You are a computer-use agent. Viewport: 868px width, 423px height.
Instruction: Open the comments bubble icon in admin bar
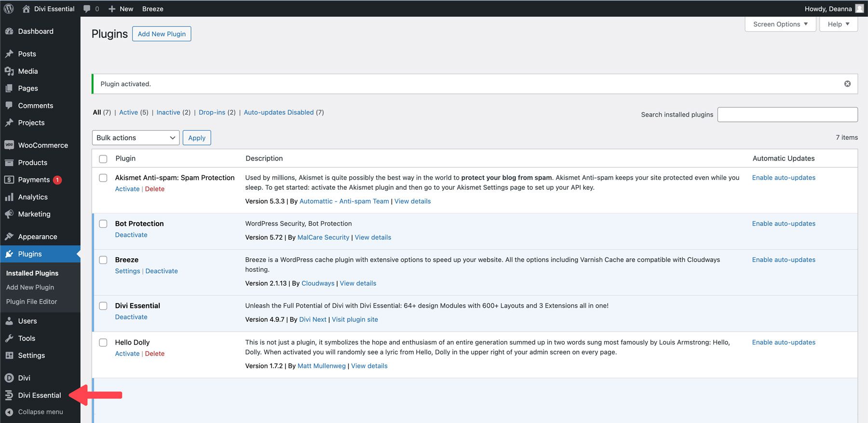87,9
